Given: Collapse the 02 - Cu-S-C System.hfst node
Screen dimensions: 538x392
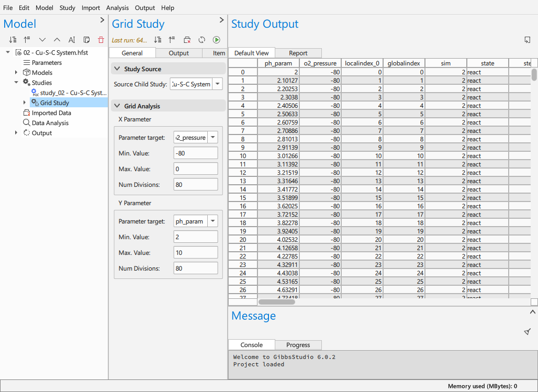Looking at the screenshot, I should 8,52.
